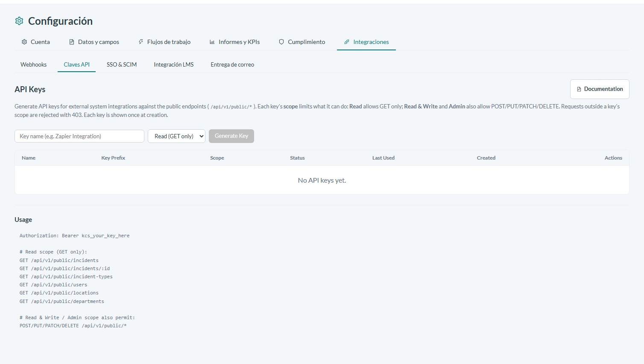
Task: Select the Claves API sub-tab
Action: (x=77, y=64)
